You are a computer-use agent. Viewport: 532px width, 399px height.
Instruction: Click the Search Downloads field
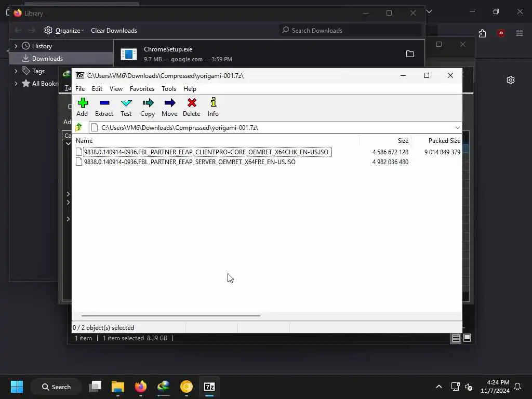point(350,31)
